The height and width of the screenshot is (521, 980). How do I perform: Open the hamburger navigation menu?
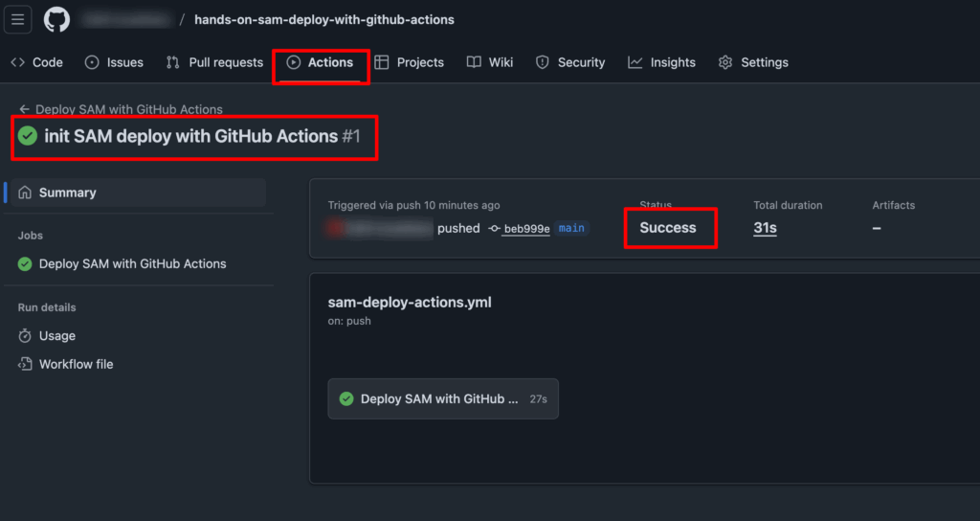[x=18, y=19]
